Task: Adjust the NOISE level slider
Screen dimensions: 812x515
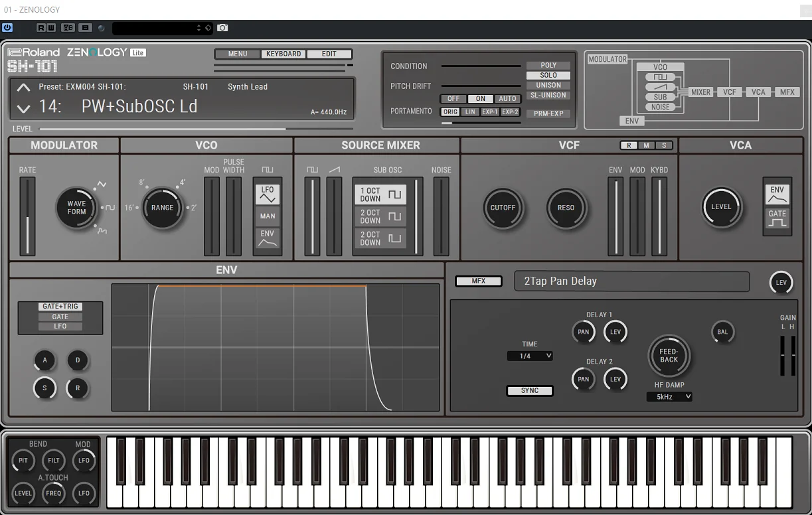Action: coord(441,216)
